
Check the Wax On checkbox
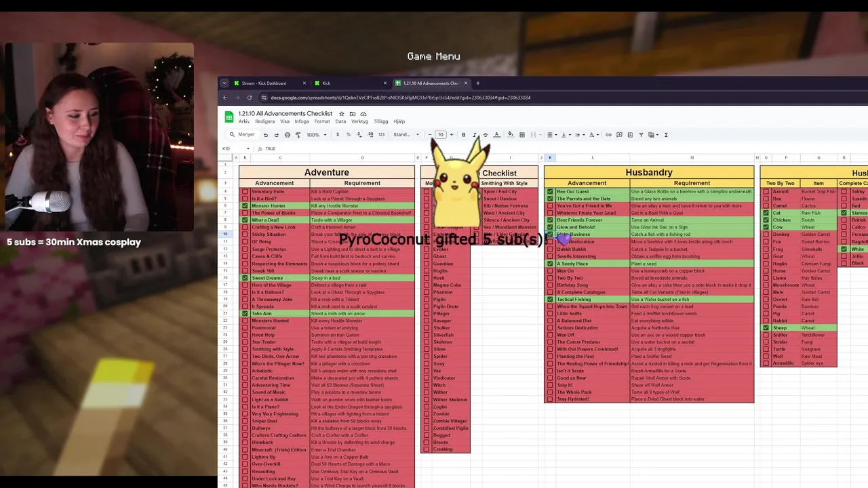tap(550, 271)
